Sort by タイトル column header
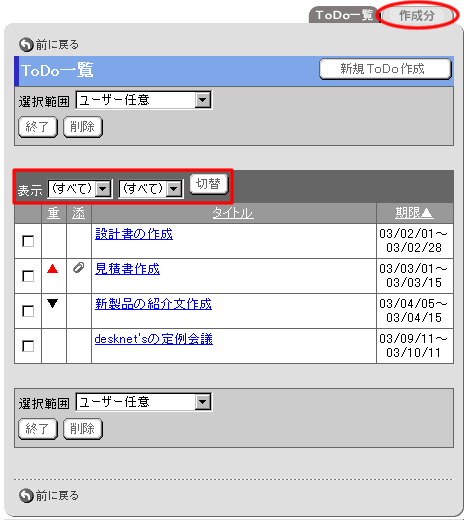The height and width of the screenshot is (520, 467). 233,213
